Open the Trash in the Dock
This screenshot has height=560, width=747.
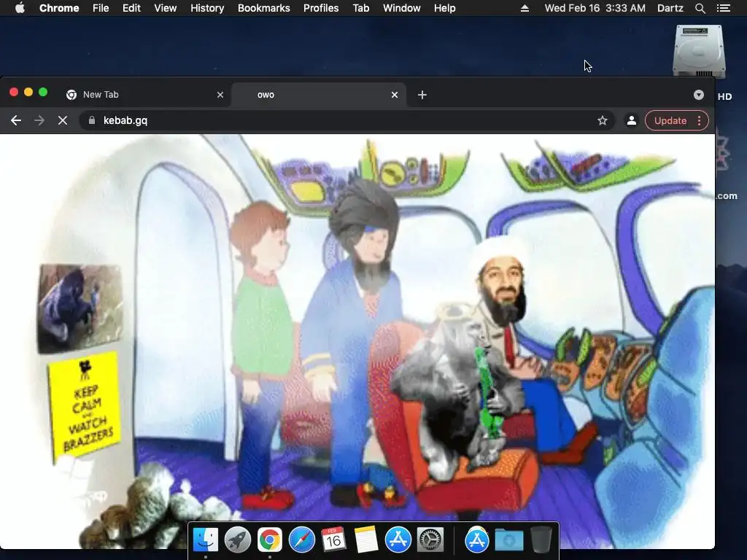(x=541, y=540)
